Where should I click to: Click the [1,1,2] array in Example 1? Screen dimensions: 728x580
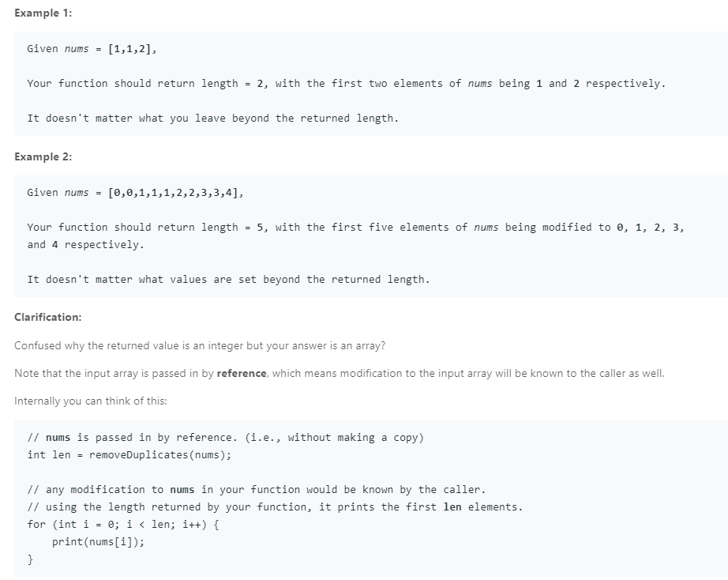click(134, 49)
